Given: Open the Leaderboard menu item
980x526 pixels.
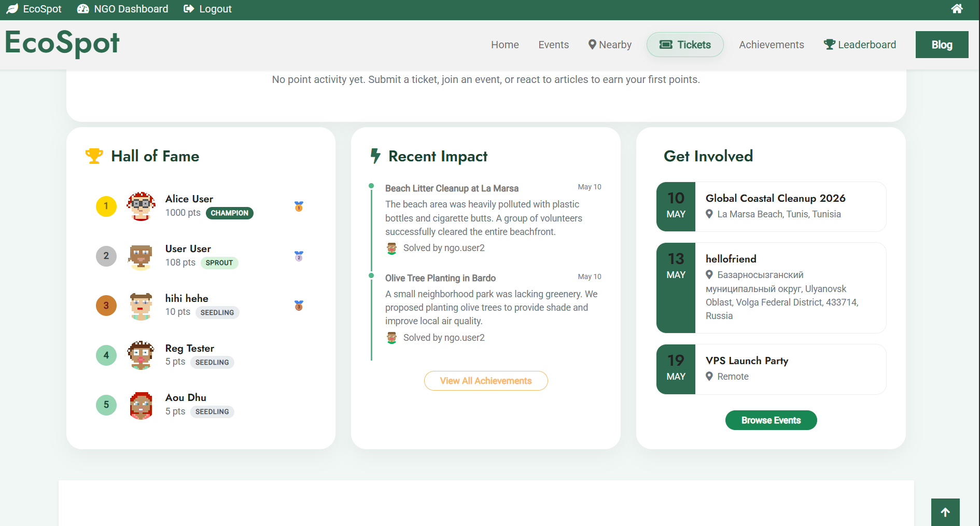Looking at the screenshot, I should coord(860,45).
